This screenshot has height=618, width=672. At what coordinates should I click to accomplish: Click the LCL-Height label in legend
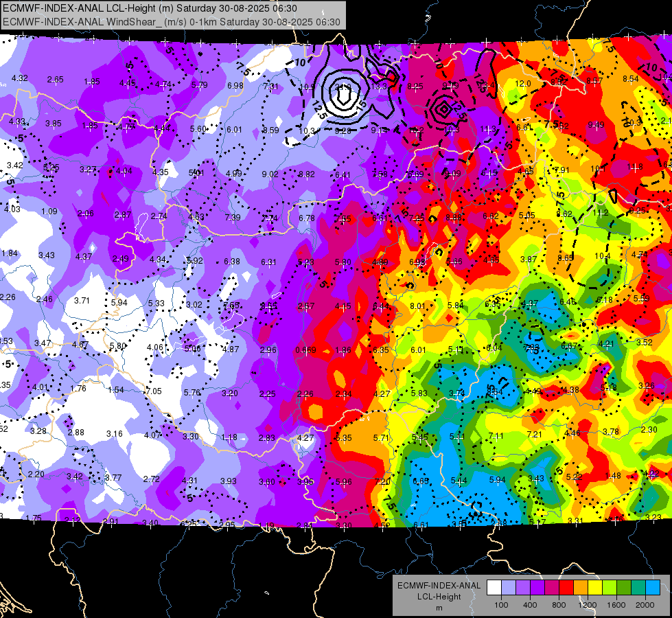coord(439,597)
